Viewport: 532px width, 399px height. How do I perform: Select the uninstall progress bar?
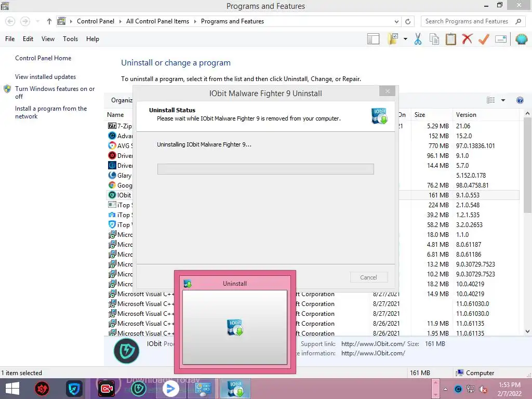click(x=265, y=169)
